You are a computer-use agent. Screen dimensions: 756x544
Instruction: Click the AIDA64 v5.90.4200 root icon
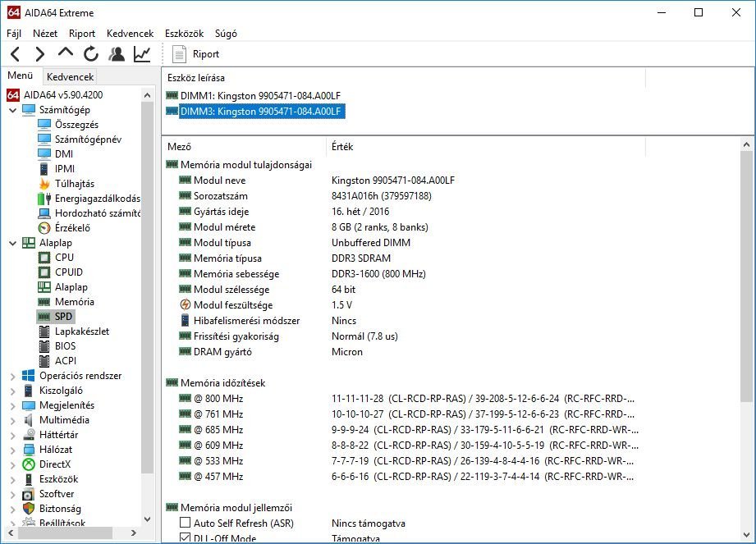click(13, 95)
